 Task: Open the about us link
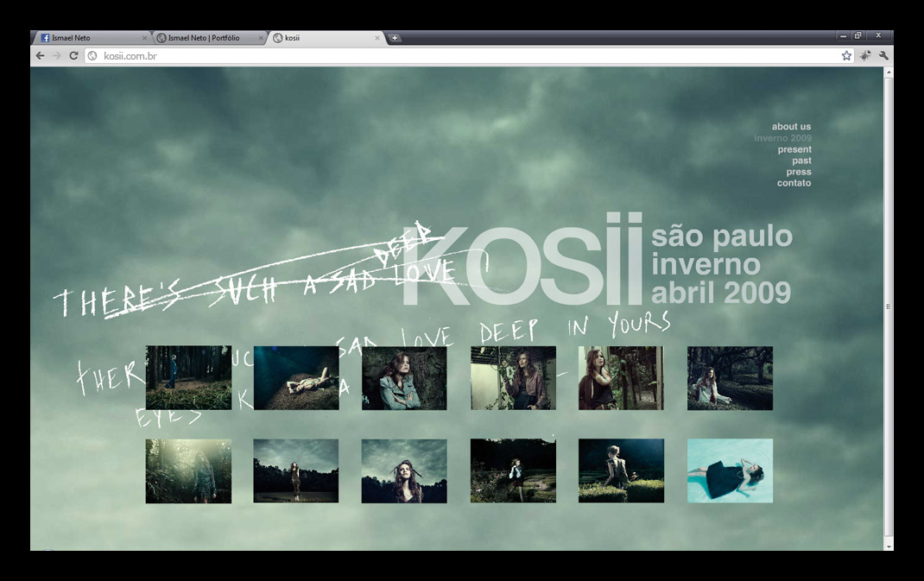(x=791, y=127)
